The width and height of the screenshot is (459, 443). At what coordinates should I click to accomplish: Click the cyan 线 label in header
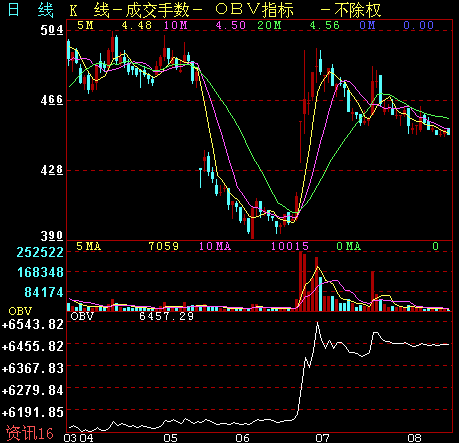pos(45,10)
